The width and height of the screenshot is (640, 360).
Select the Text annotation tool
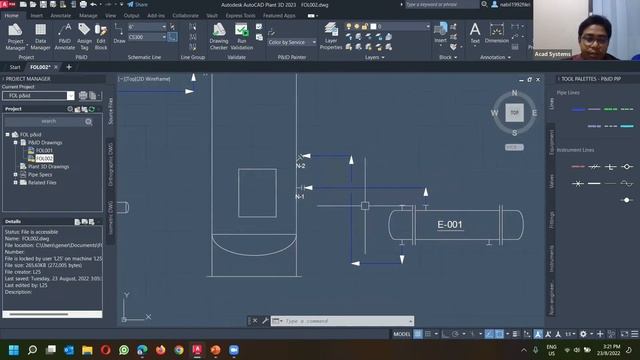click(x=475, y=33)
